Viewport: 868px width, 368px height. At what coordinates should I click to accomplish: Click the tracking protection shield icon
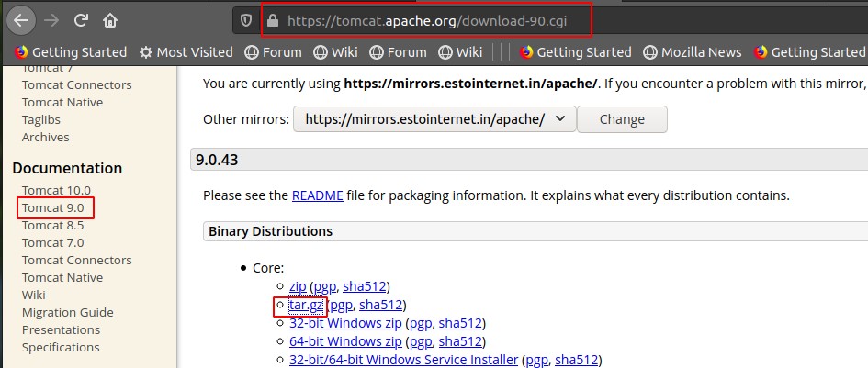pyautogui.click(x=245, y=20)
